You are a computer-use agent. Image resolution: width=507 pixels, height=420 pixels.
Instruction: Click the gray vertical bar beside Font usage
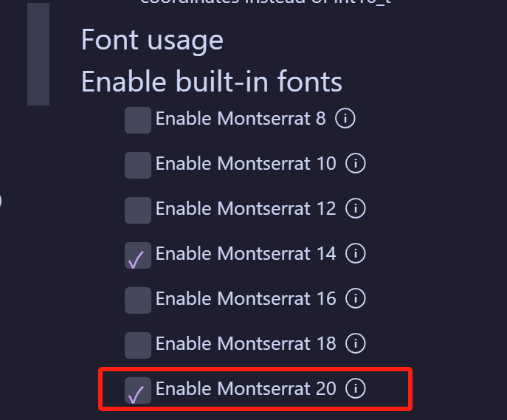pos(38,54)
